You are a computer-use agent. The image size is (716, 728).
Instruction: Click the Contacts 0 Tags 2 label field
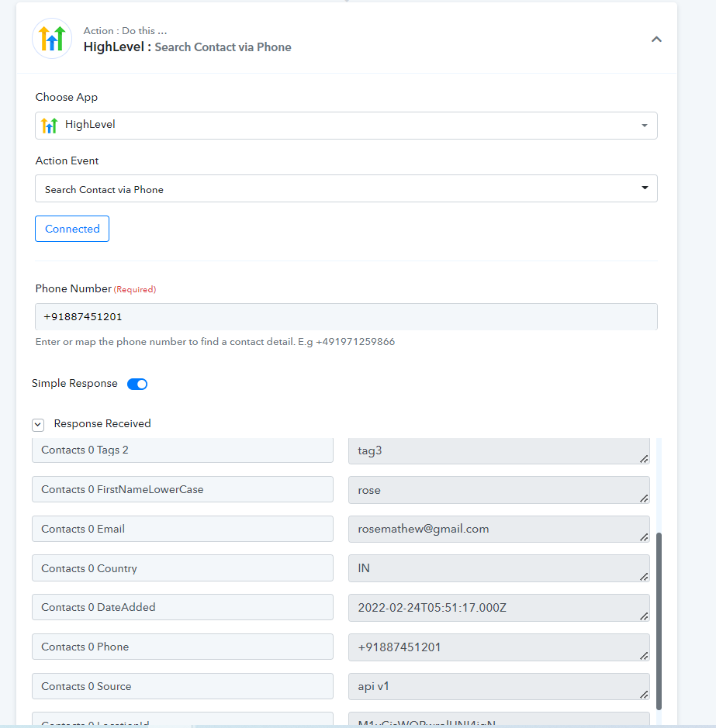[x=182, y=450]
